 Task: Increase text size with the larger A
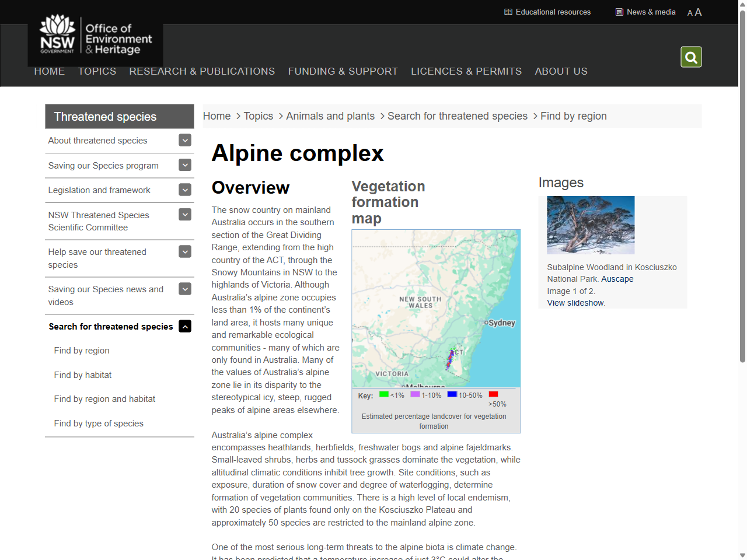[x=698, y=12]
